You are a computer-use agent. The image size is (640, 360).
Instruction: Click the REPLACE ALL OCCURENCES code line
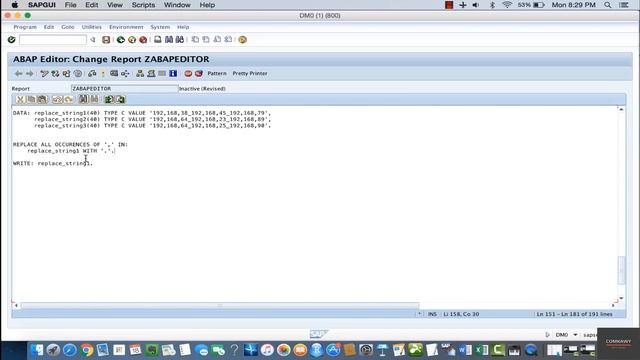[x=70, y=144]
